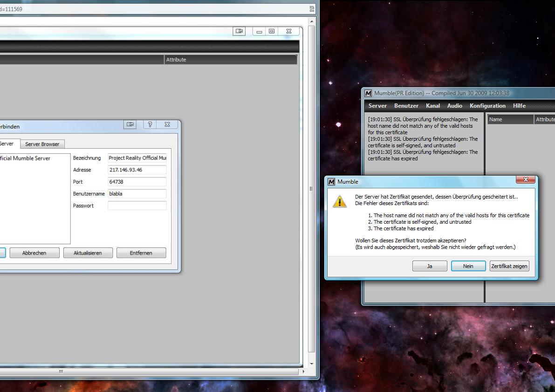Click the Attribute column header in the left Mumble window
555x392 pixels.
[230, 60]
